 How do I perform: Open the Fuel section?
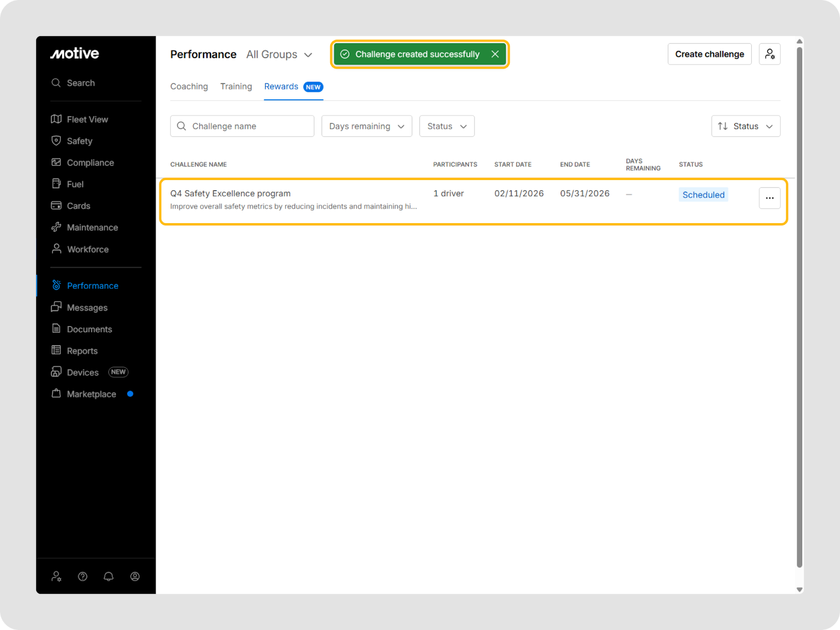75,184
